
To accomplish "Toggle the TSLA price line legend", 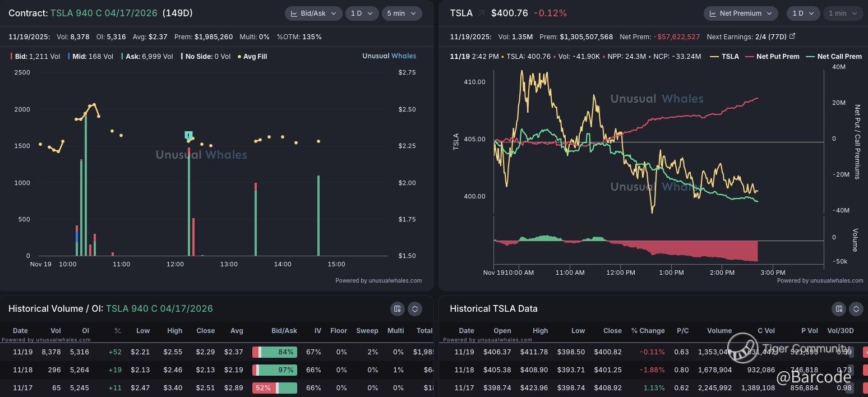I will tap(724, 57).
